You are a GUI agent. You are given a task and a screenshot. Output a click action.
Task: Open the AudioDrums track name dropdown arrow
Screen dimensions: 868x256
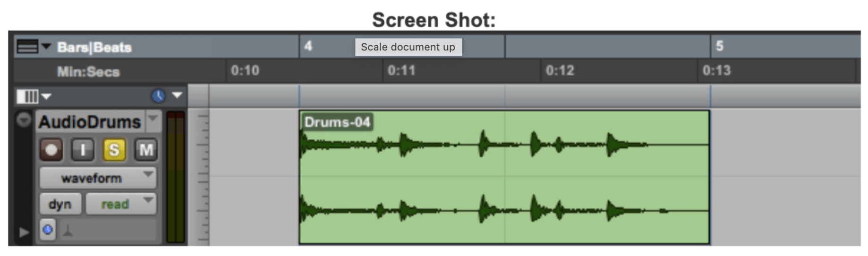click(x=153, y=118)
